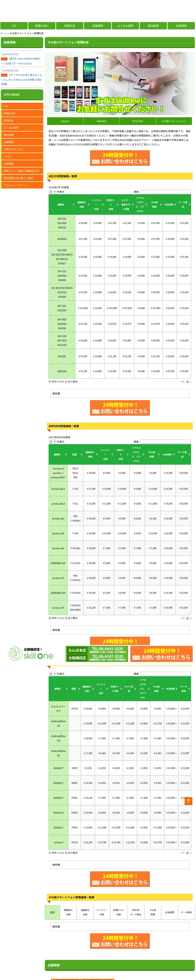Select the DIGNO T model cell
Image resolution: width=196 pixels, height=980 pixels.
pyautogui.click(x=59, y=768)
